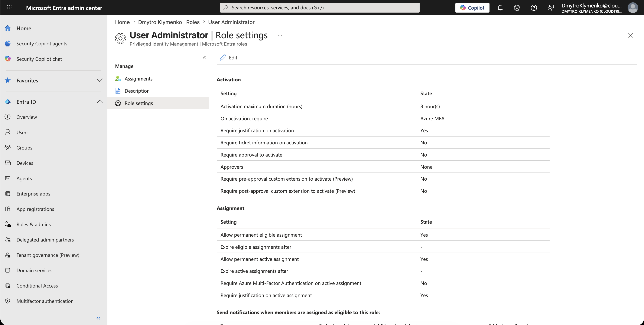Click the search resources input field
The image size is (644, 325).
pos(319,8)
